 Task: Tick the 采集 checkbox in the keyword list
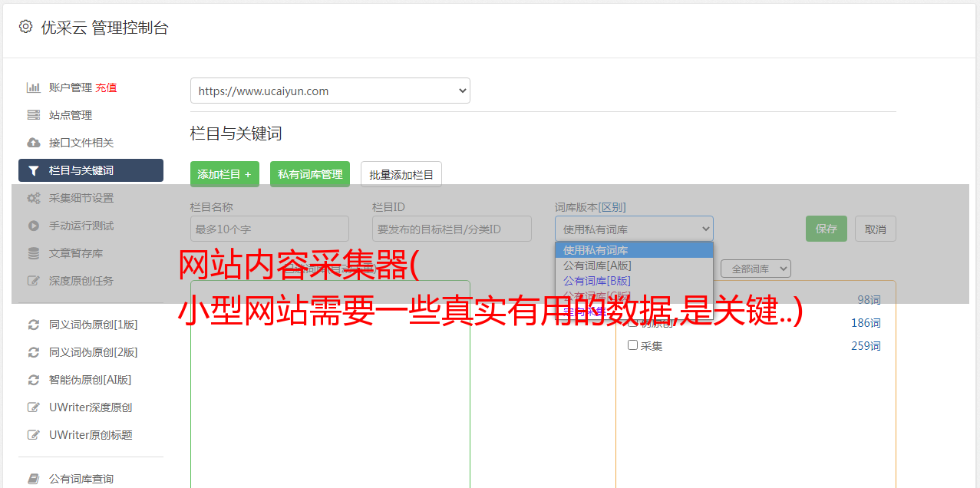point(632,345)
